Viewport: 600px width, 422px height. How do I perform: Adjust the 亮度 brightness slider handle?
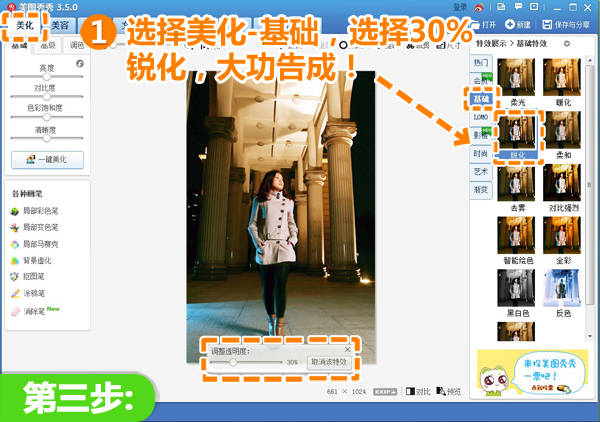tap(47, 77)
